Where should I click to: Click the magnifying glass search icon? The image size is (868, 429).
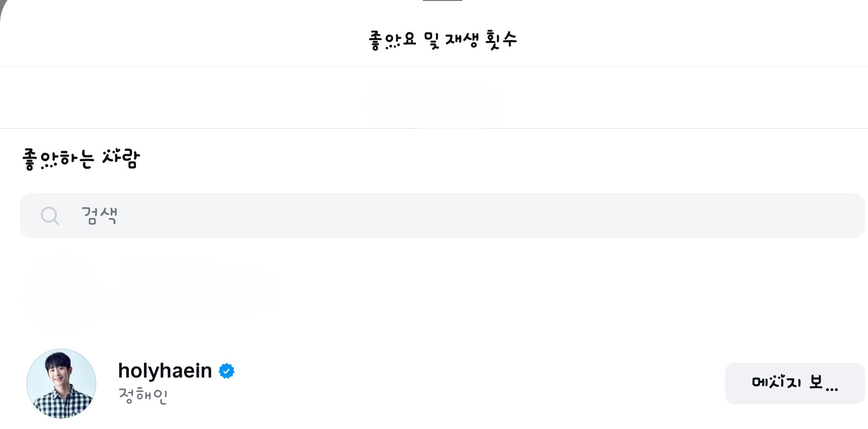point(50,216)
